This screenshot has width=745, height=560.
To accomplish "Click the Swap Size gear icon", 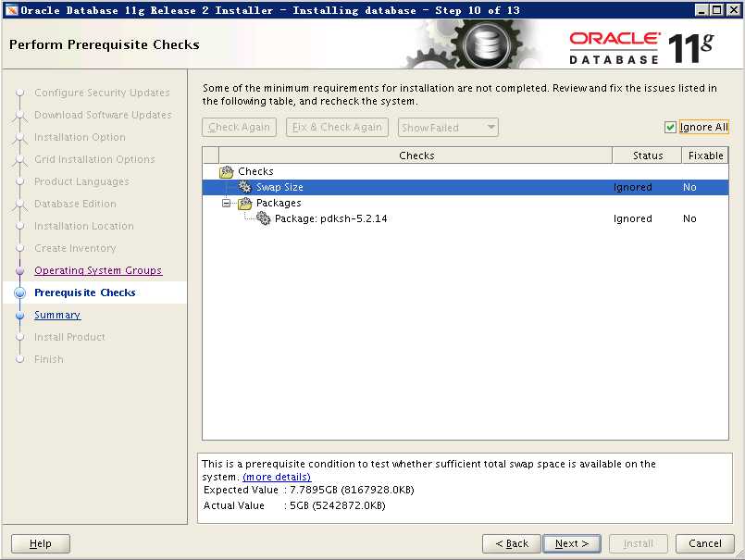I will click(x=244, y=187).
